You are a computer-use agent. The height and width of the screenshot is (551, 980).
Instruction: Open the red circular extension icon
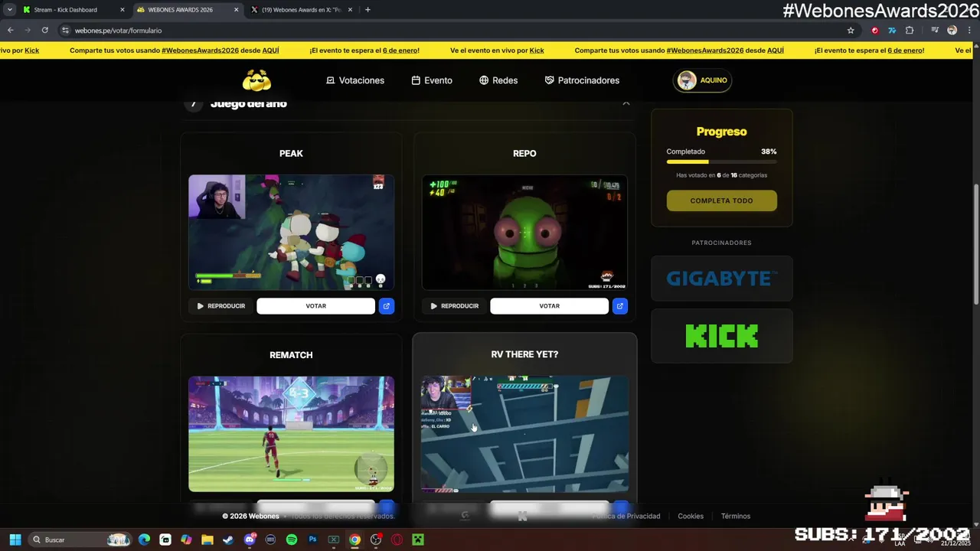point(875,31)
